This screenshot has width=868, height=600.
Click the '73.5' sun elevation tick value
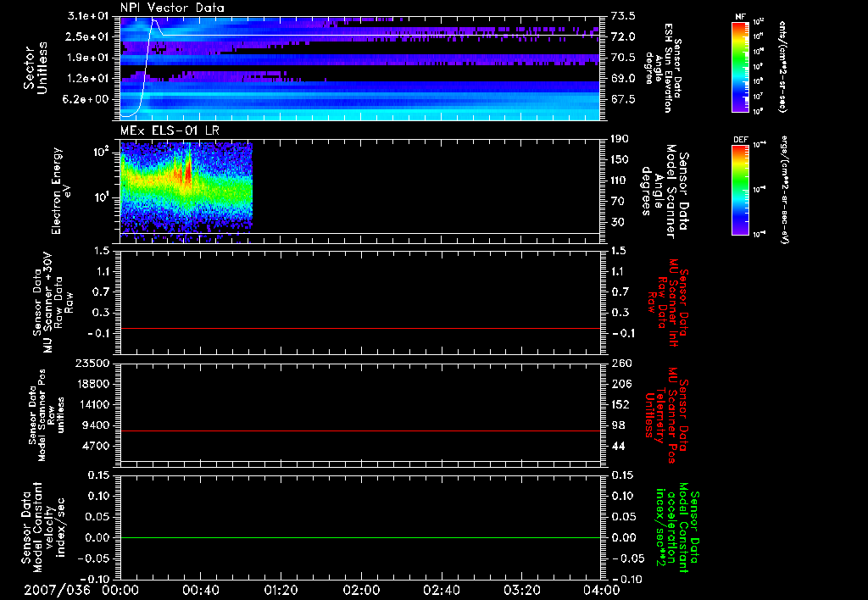pyautogui.click(x=623, y=16)
